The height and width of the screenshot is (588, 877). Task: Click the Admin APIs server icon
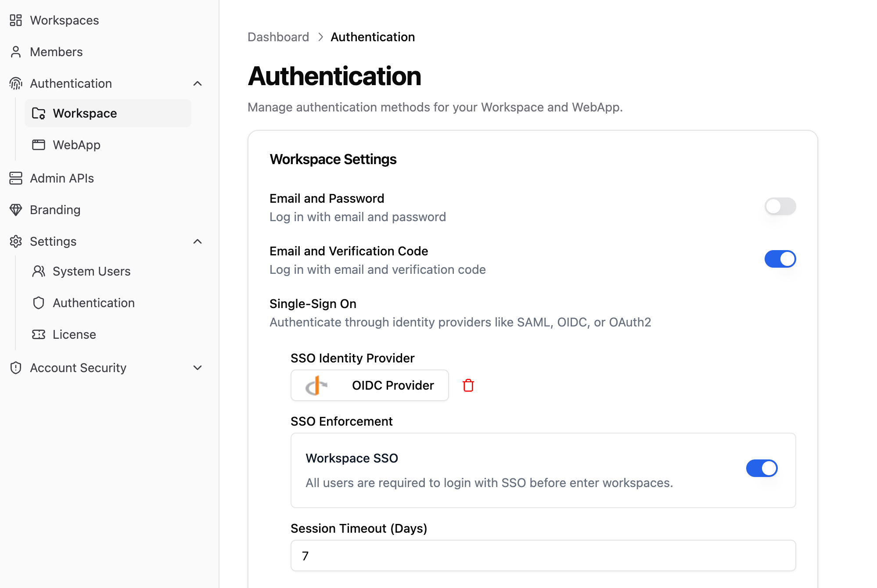[x=16, y=178]
